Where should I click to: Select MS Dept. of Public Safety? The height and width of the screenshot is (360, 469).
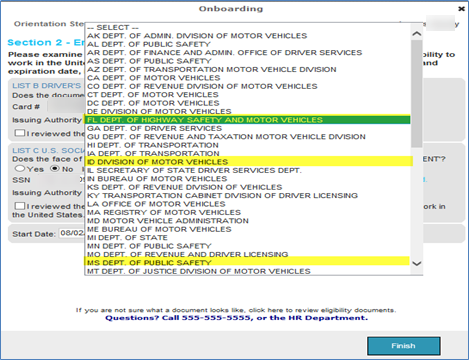[x=248, y=263]
